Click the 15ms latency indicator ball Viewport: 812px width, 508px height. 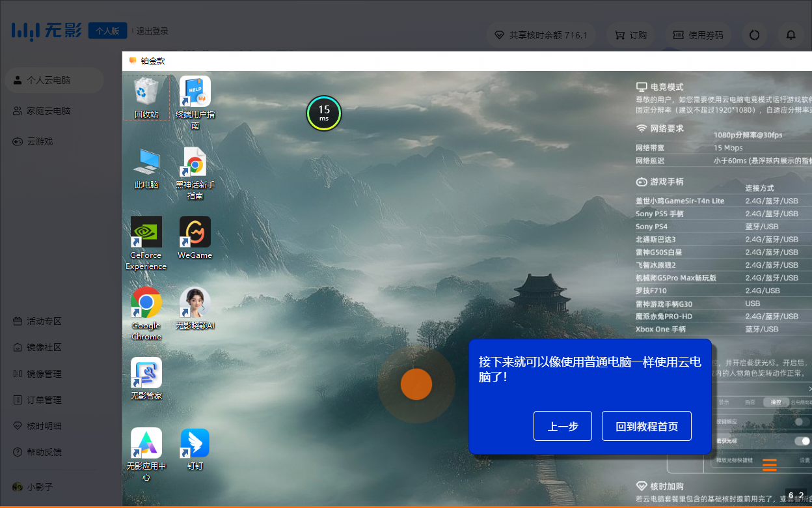tap(324, 113)
